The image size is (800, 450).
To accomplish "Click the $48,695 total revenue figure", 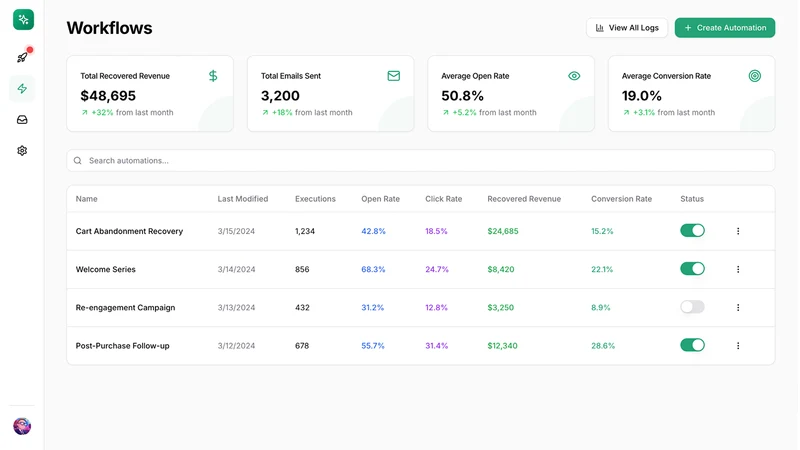I will pyautogui.click(x=108, y=95).
